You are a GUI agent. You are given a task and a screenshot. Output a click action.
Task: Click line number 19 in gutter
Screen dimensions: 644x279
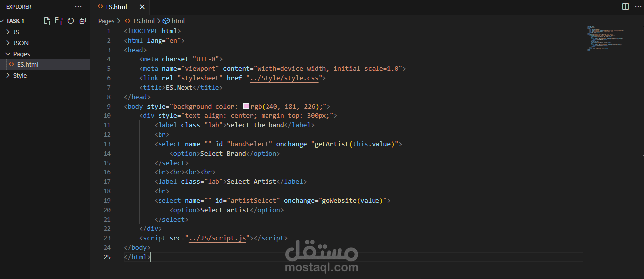[107, 200]
